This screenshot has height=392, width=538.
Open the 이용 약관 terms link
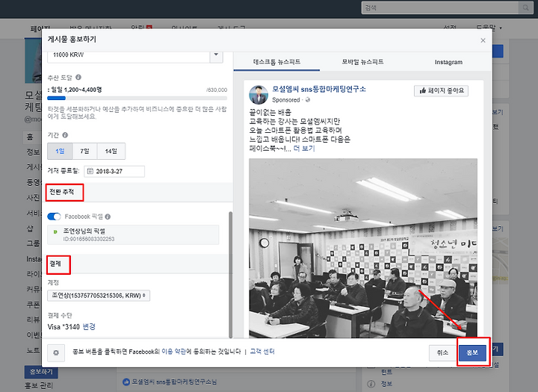tap(174, 352)
